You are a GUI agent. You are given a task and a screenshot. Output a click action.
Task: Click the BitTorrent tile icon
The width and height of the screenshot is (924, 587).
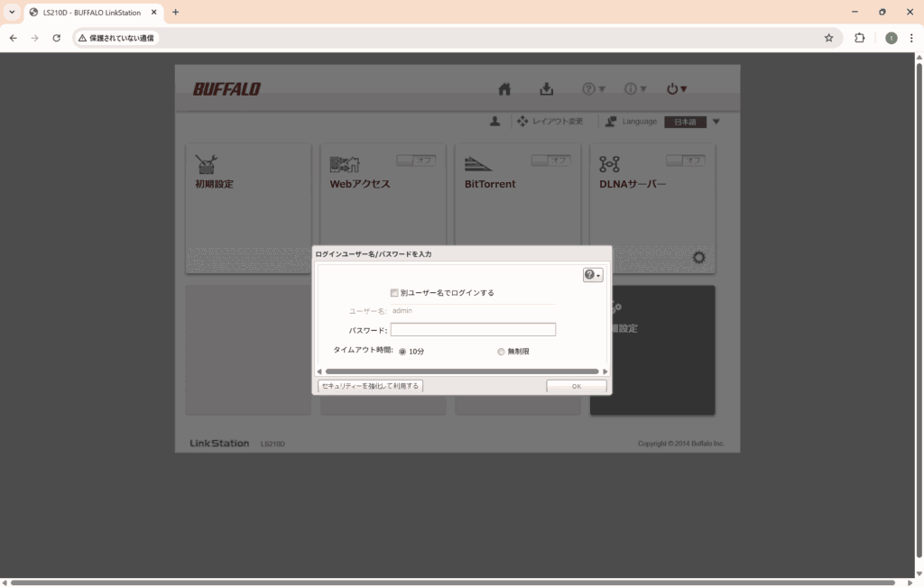pos(478,164)
